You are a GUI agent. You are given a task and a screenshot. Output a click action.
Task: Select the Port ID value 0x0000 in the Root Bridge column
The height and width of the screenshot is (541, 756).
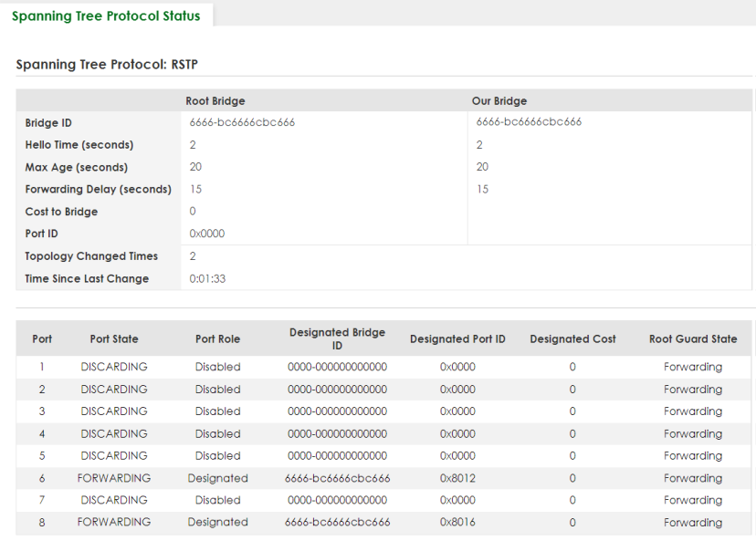206,234
